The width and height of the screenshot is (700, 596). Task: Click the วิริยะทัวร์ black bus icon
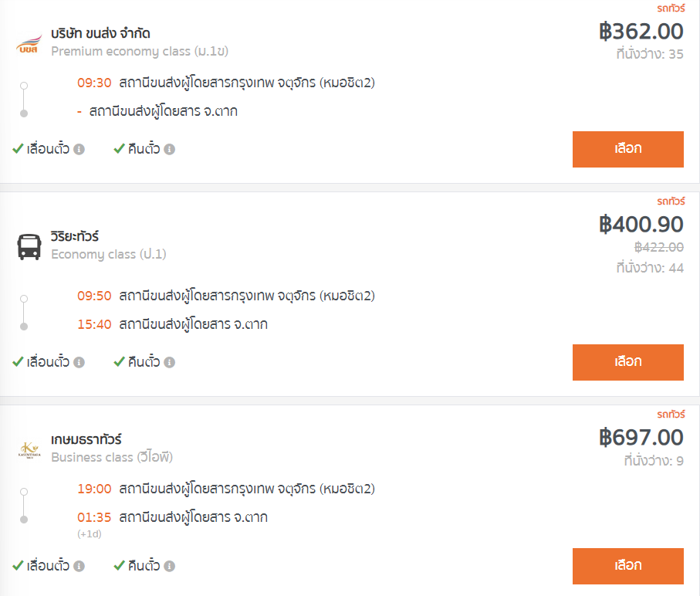[x=29, y=246]
